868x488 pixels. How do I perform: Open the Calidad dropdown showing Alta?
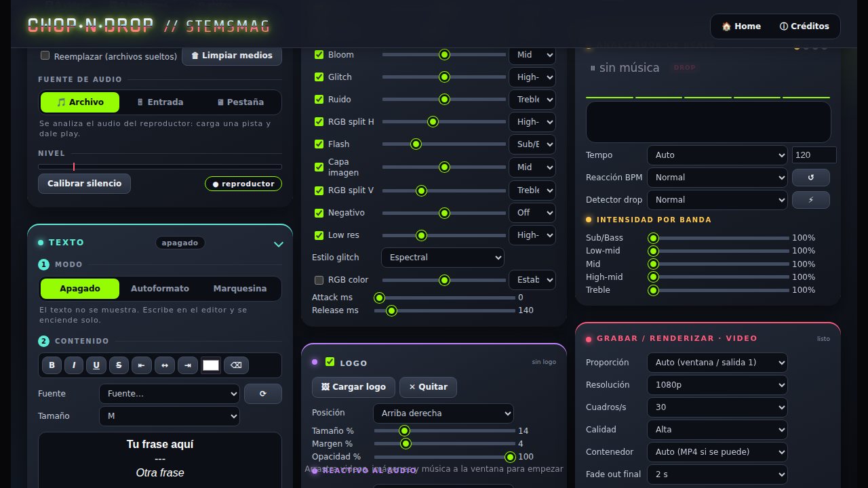[x=717, y=430]
